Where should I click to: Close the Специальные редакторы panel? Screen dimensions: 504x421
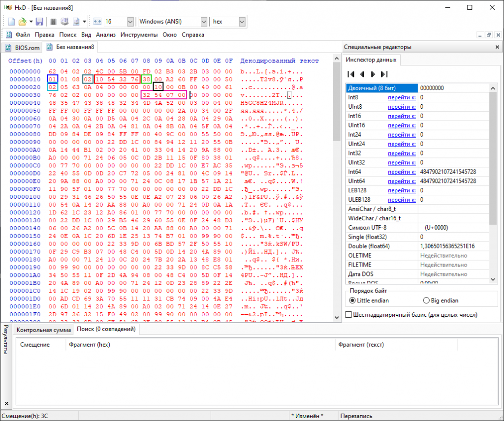pos(497,47)
